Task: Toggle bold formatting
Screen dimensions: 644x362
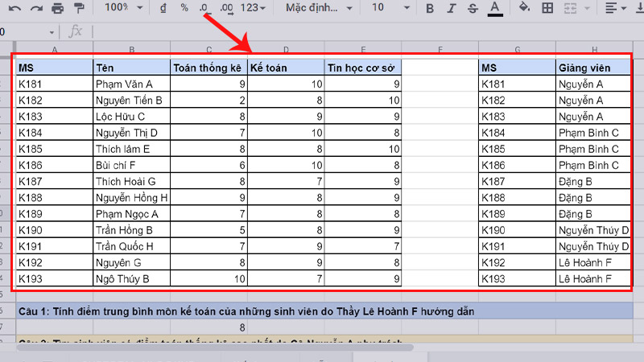Action: click(429, 9)
